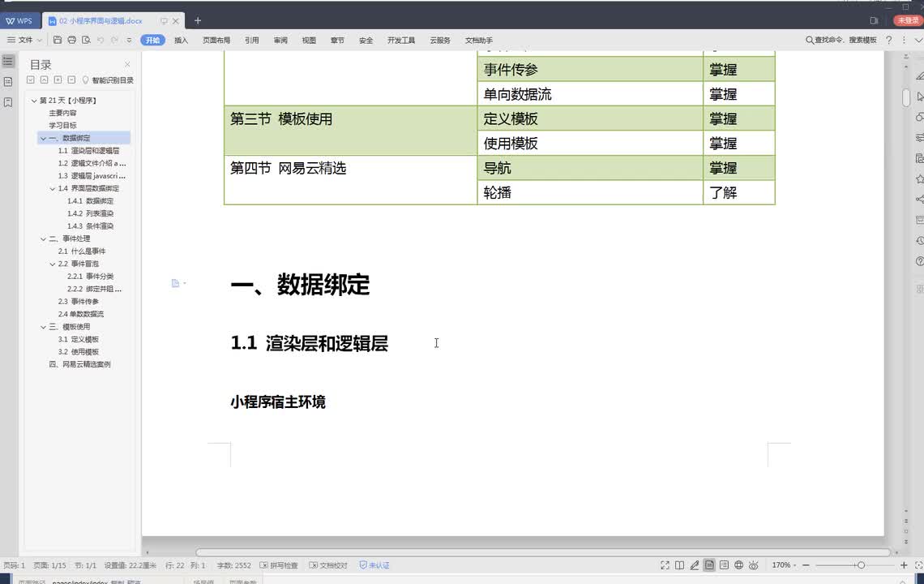Switch to the 视图 ribbon tab
Image resolution: width=924 pixels, height=584 pixels.
(x=309, y=40)
